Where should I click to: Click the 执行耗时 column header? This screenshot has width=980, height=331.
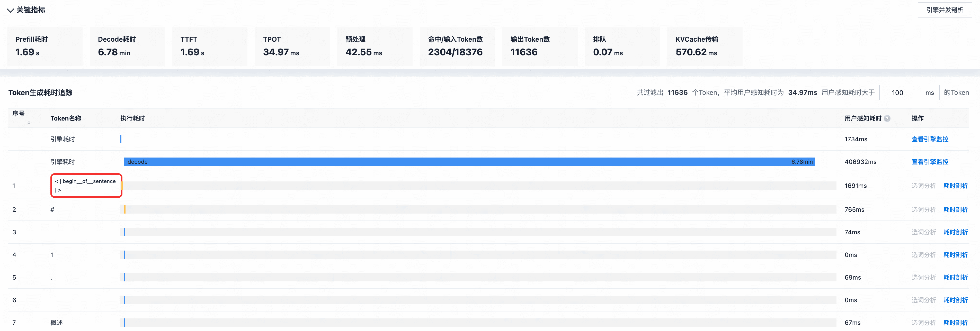pyautogui.click(x=132, y=118)
